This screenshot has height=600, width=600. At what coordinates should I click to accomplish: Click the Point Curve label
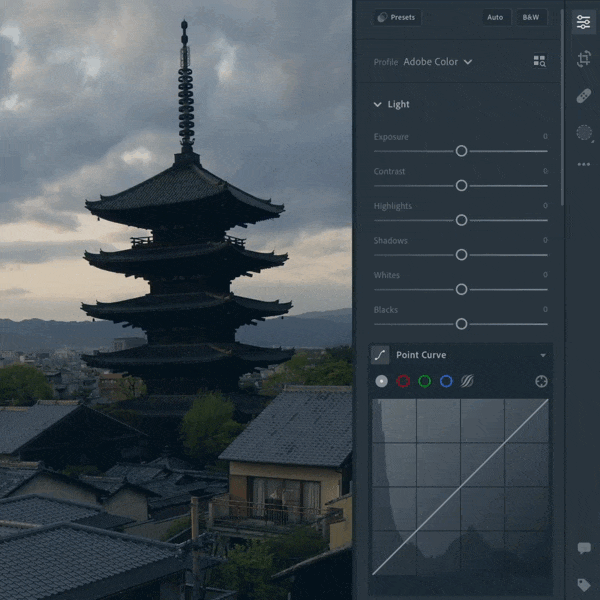(x=421, y=355)
